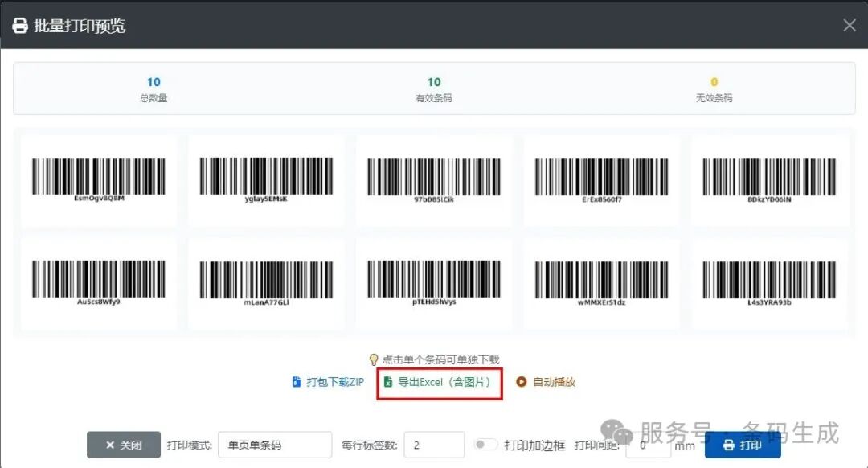Click the orange play icon
Viewport: 868px width, 468px height.
coord(521,382)
